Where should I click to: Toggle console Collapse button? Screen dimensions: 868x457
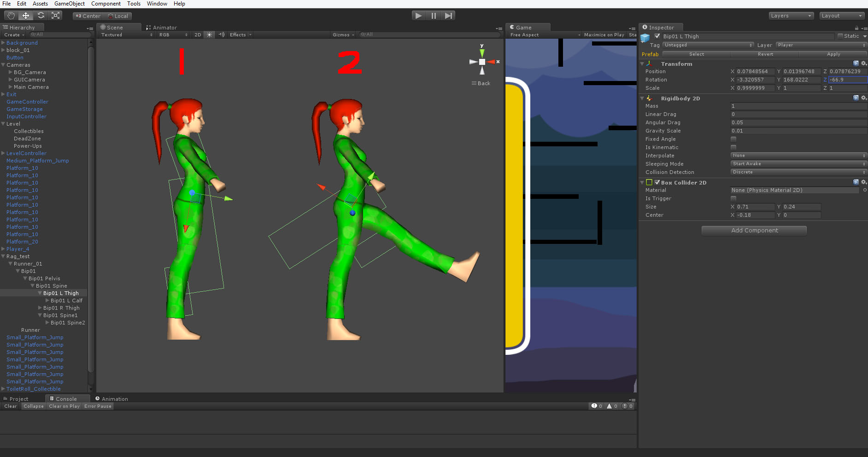[x=34, y=406]
